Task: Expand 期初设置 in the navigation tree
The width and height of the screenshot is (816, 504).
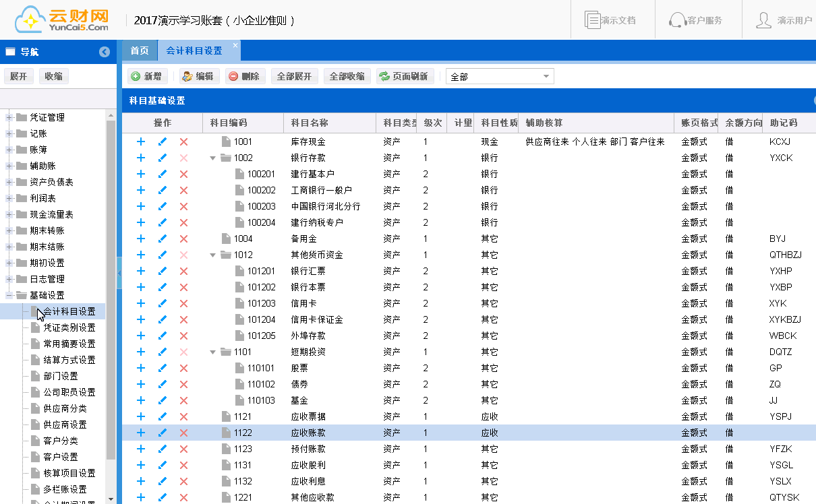Action: click(9, 263)
